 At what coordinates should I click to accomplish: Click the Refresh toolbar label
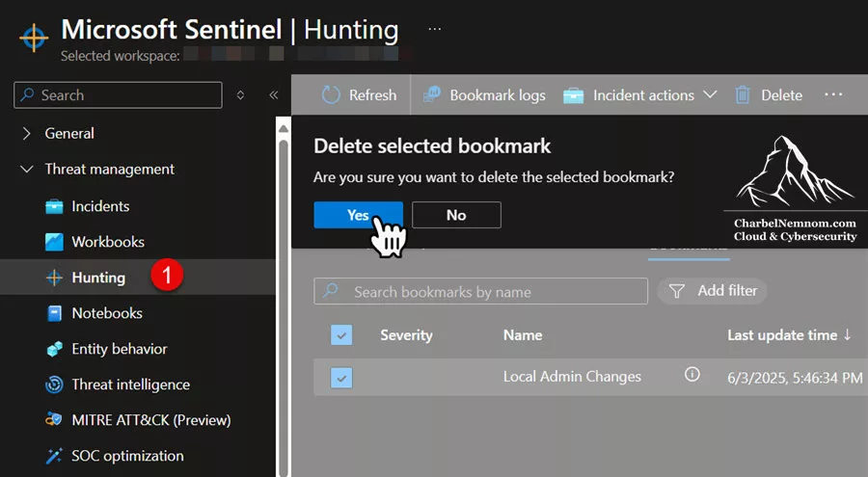click(372, 95)
